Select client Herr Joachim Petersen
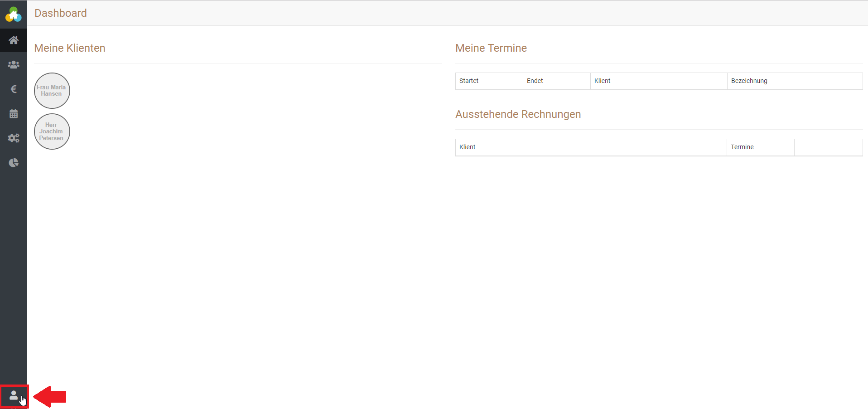The image size is (868, 409). pos(52,131)
